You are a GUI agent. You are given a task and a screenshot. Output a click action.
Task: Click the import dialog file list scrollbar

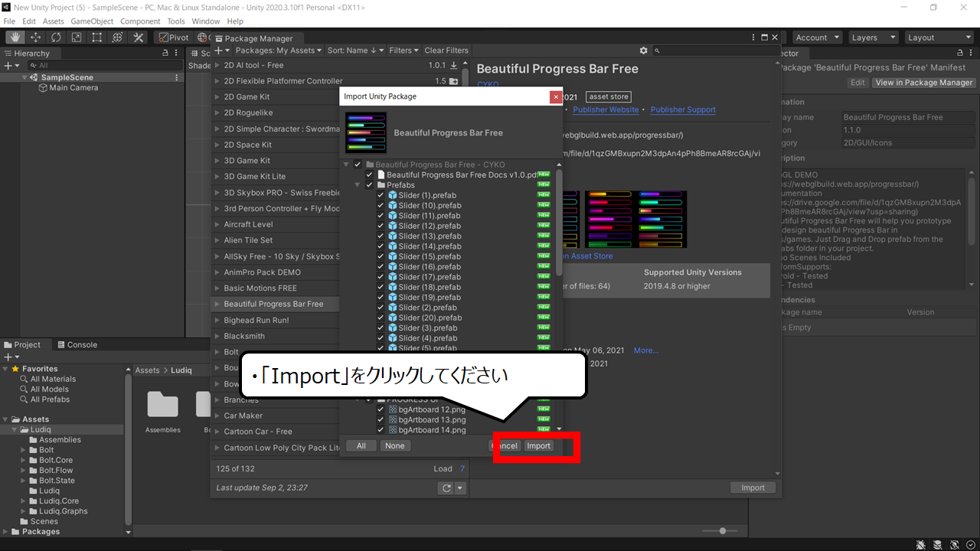pyautogui.click(x=559, y=222)
